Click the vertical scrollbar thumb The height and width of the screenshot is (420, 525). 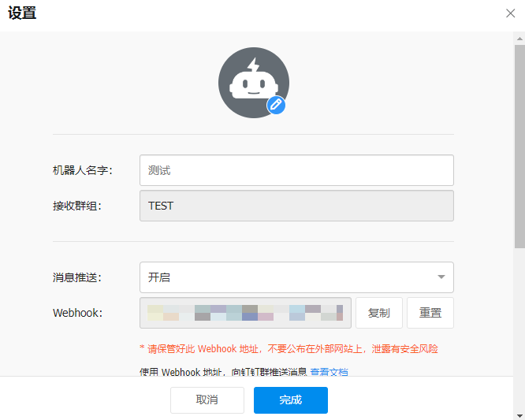tap(519, 142)
